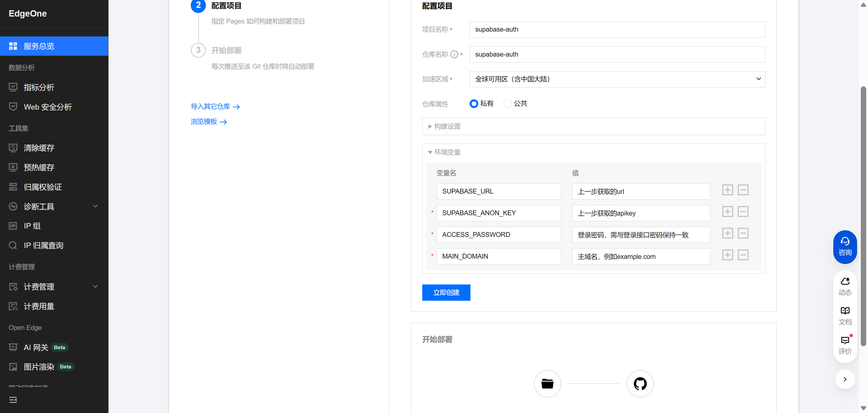Add a row after the SUPABASE_URL variable
868x413 pixels.
(x=727, y=190)
